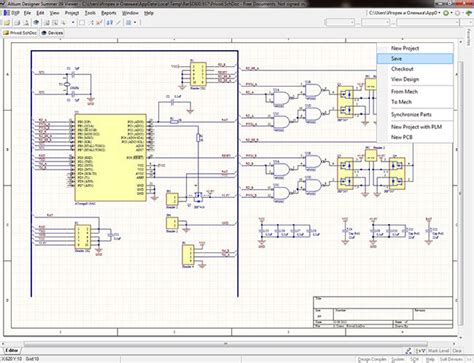Click the navigate forward circle icon

click(x=458, y=13)
